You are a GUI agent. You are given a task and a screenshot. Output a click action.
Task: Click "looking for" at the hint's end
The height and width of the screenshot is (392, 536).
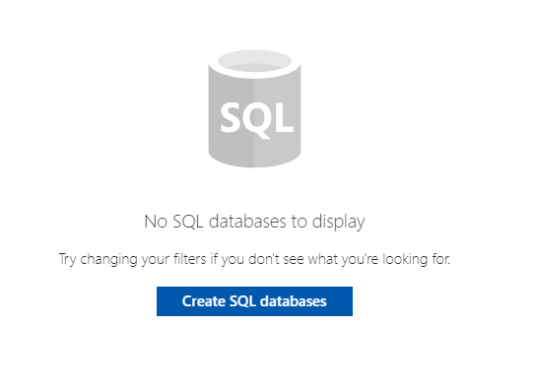[x=417, y=259]
